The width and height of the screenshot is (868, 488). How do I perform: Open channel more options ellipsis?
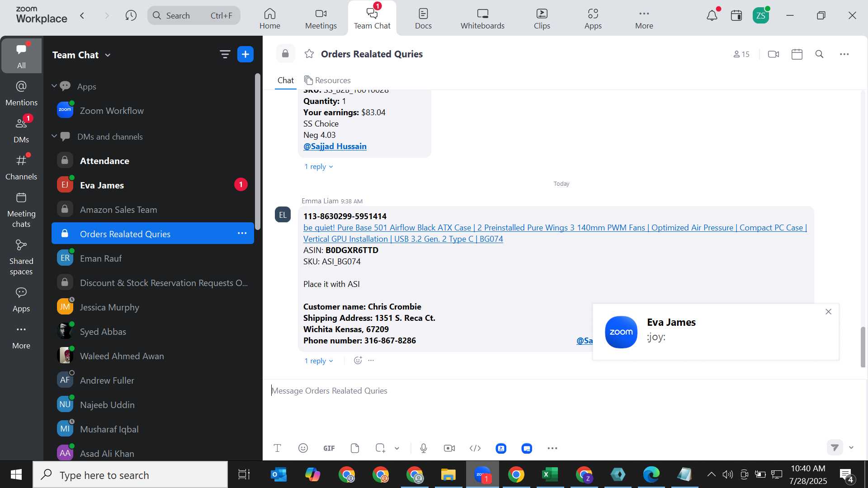point(844,54)
